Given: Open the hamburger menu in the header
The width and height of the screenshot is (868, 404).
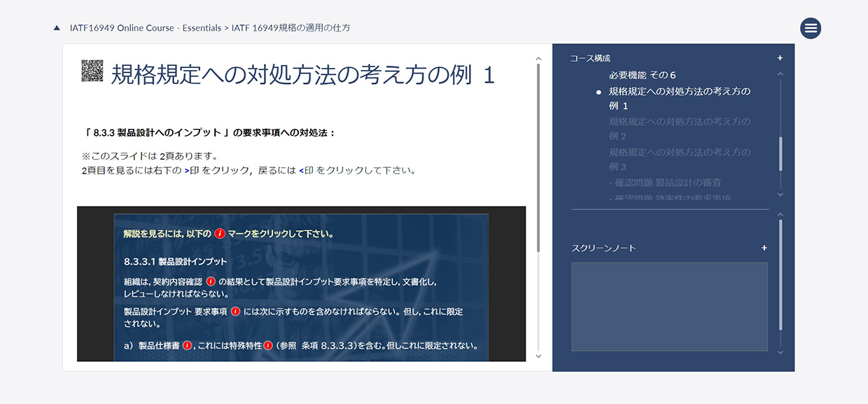Looking at the screenshot, I should click(811, 28).
